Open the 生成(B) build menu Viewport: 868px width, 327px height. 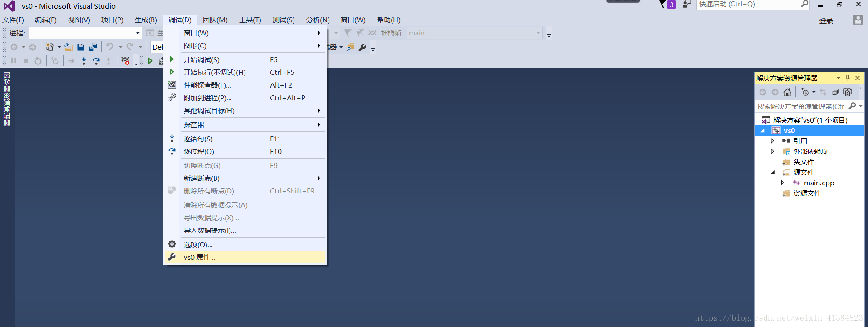coord(146,20)
